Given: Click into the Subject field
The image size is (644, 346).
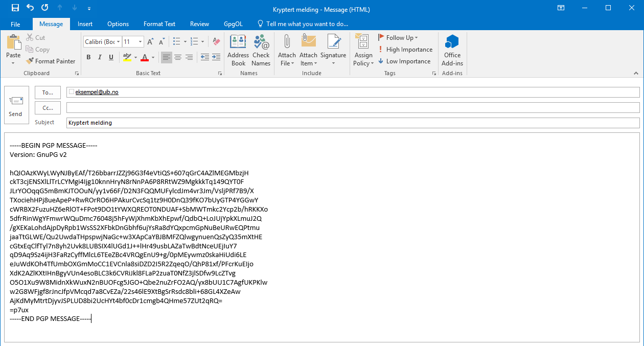Looking at the screenshot, I should (x=353, y=123).
